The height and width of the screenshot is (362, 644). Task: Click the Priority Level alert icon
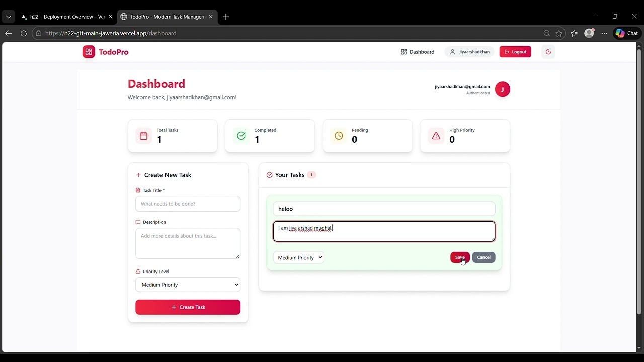click(x=138, y=271)
